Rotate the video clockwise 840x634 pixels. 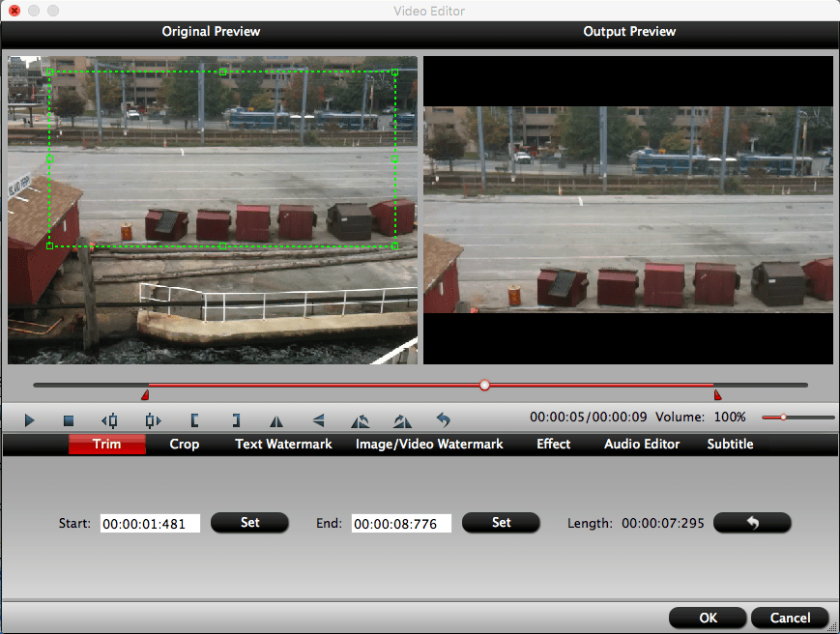pos(400,419)
